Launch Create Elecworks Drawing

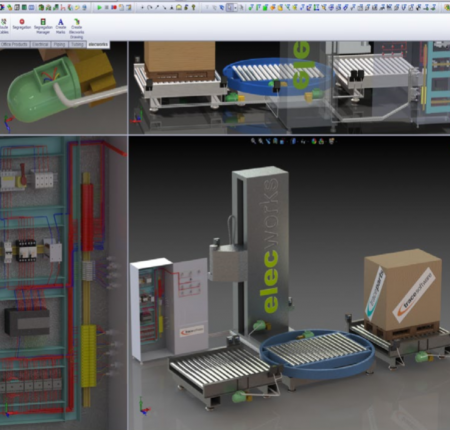76,29
